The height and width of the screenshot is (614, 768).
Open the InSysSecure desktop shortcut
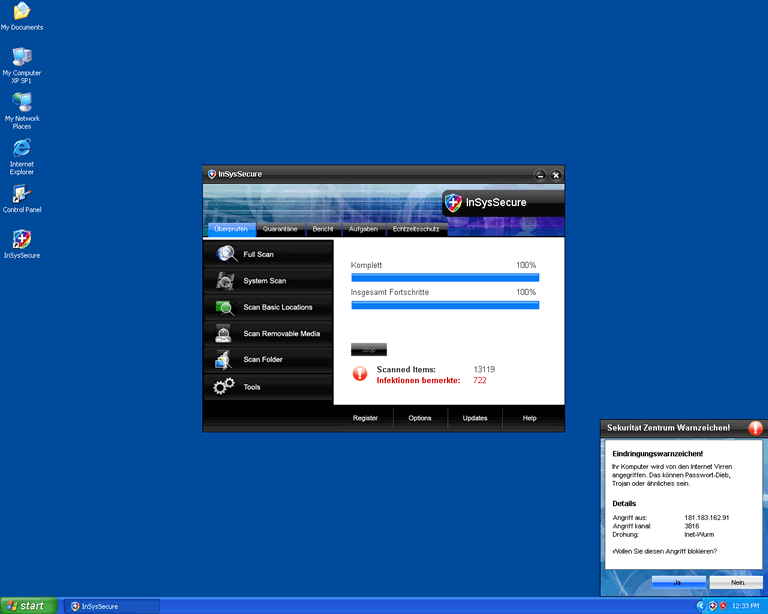(22, 240)
